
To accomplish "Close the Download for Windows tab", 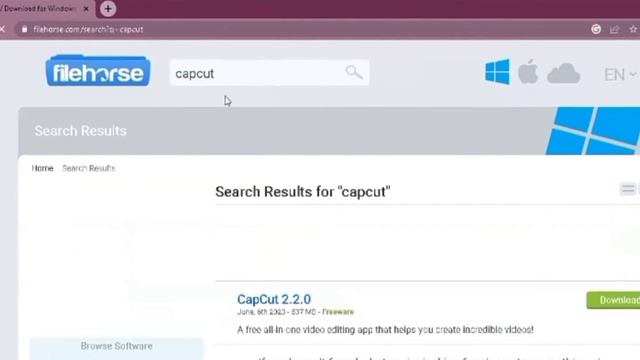I will pyautogui.click(x=86, y=9).
